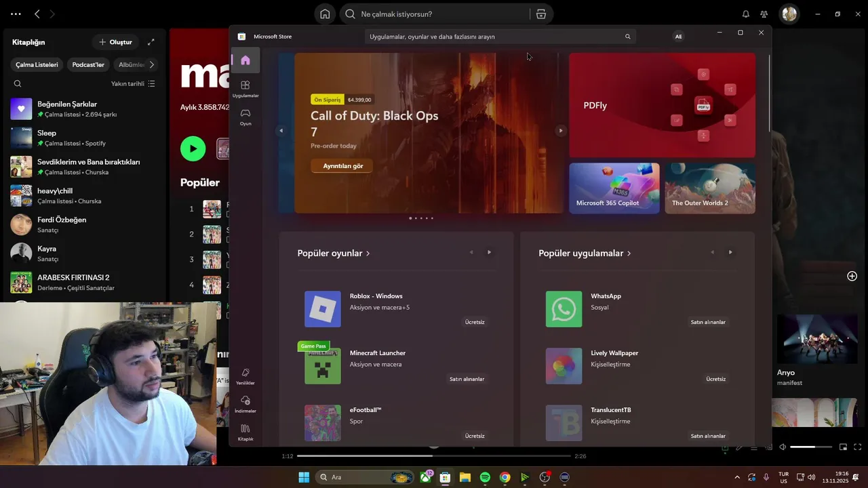
Task: Open Spotify from taskbar
Action: (x=485, y=477)
